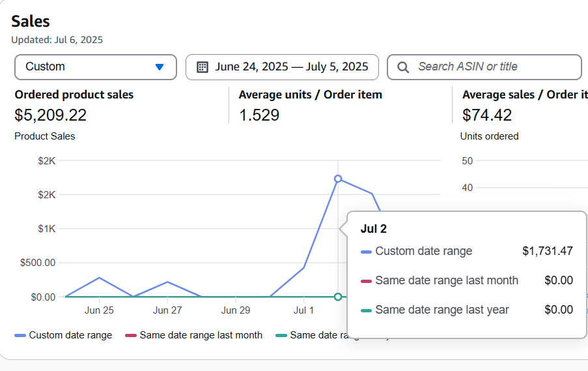Select the Ordered product sales metric
Screen dimensions: 588x371
pyautogui.click(x=74, y=95)
